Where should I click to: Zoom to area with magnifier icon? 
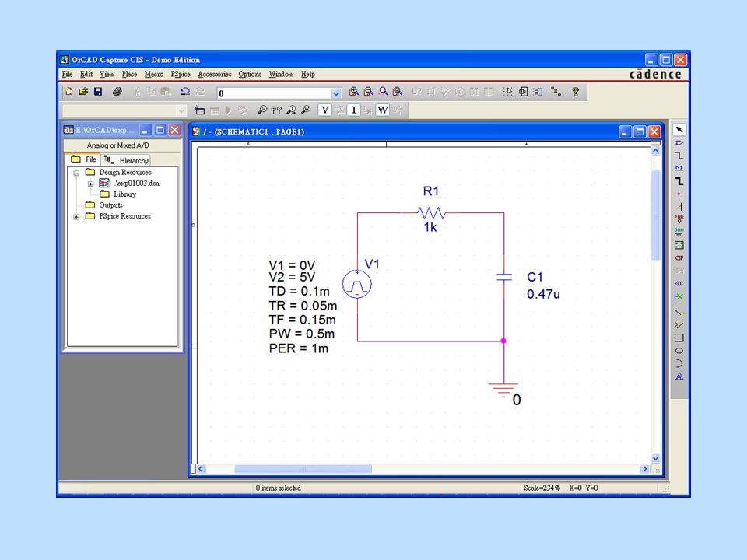383,92
